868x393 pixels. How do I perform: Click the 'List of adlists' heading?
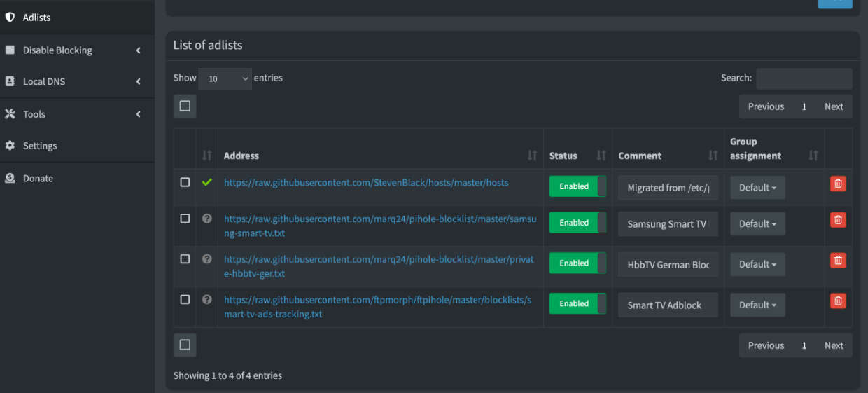pos(208,45)
